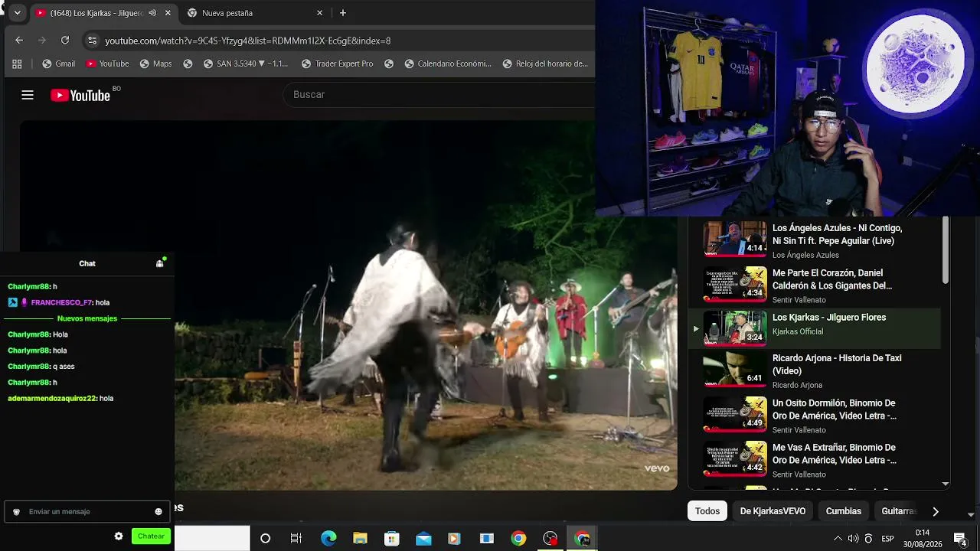Mute audio on the Los Kjarkas tab
980x551 pixels.
pos(152,13)
